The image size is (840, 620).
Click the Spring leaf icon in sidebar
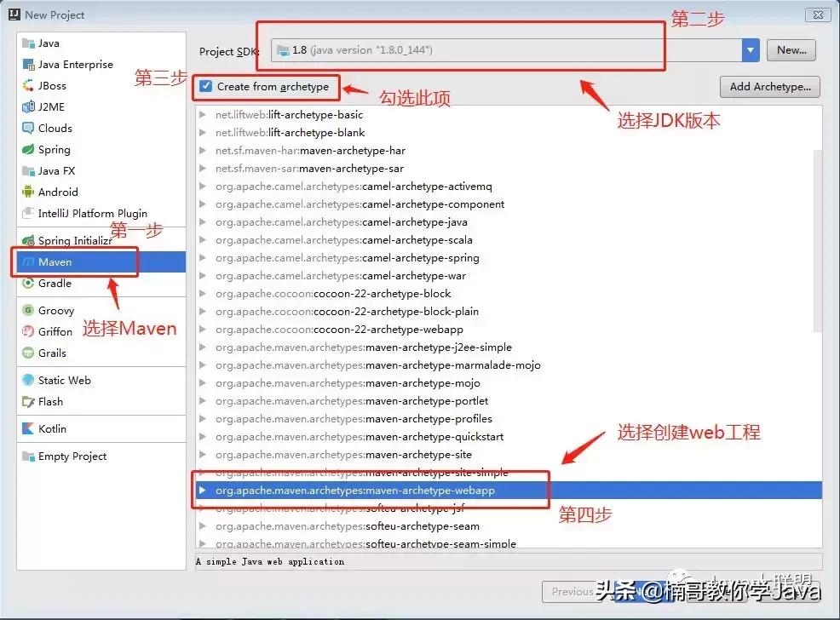pyautogui.click(x=28, y=149)
